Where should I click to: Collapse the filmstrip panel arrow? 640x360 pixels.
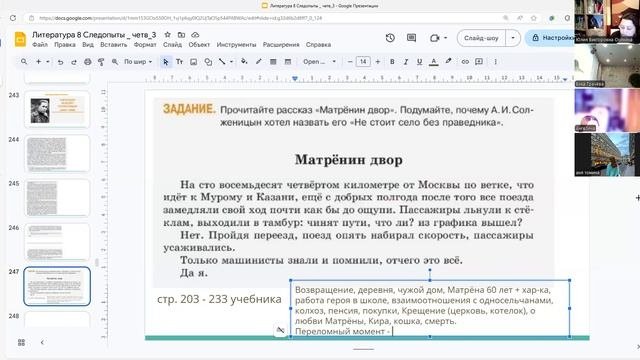pos(42,342)
